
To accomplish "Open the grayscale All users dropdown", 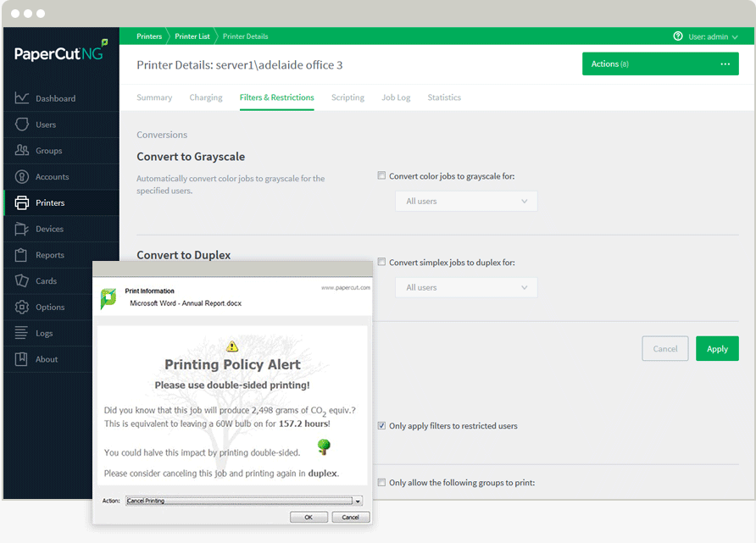I will pos(466,202).
